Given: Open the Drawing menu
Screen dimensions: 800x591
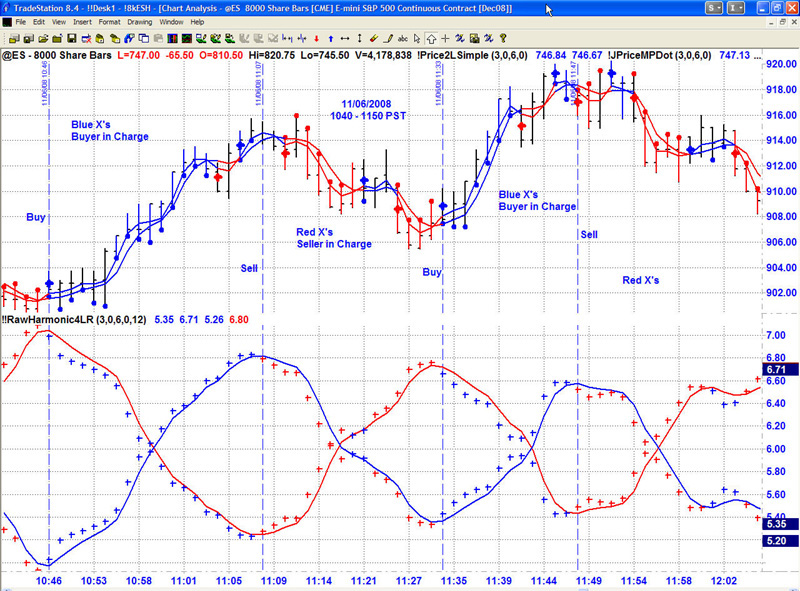Looking at the screenshot, I should pyautogui.click(x=140, y=22).
